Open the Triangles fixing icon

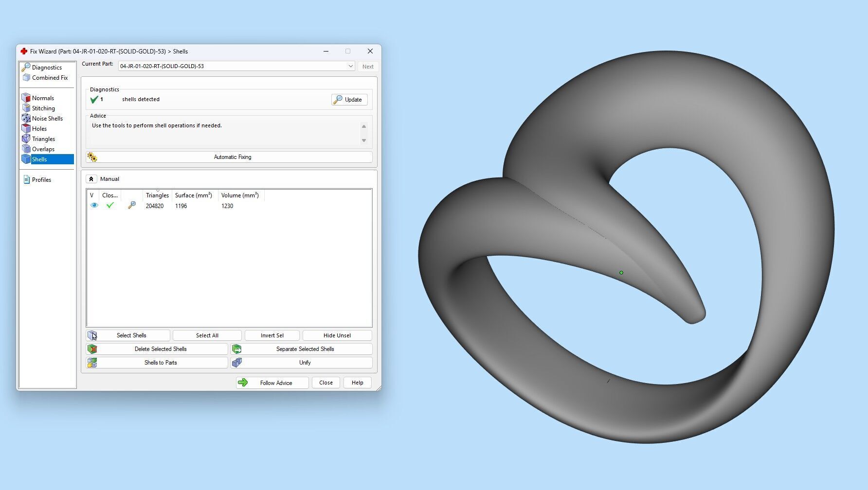point(26,139)
